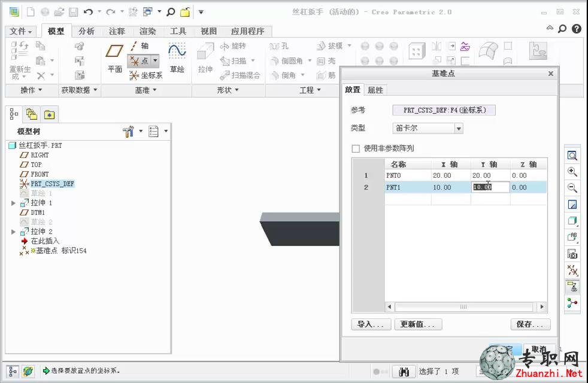
Task: Select the RIGHT plane in tree
Action: click(40, 155)
